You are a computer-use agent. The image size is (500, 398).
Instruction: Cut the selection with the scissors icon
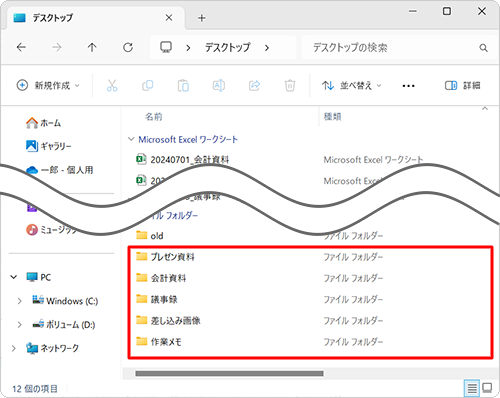112,86
